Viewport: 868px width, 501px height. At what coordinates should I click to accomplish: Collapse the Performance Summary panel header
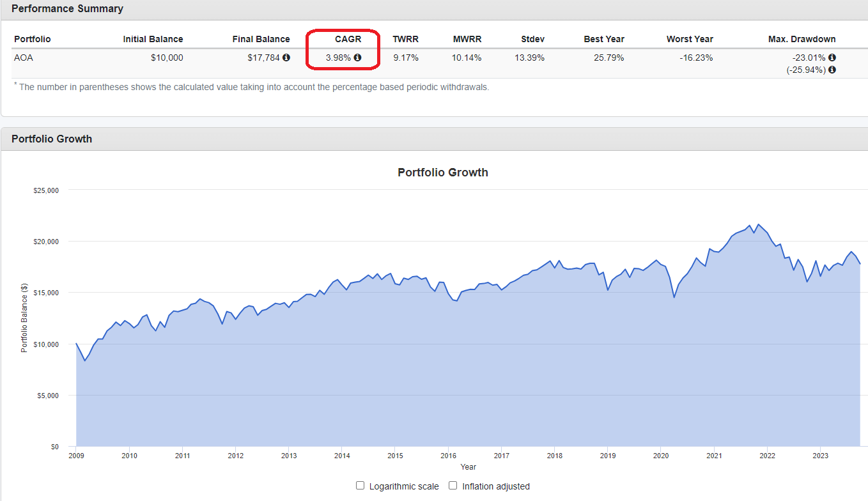67,8
